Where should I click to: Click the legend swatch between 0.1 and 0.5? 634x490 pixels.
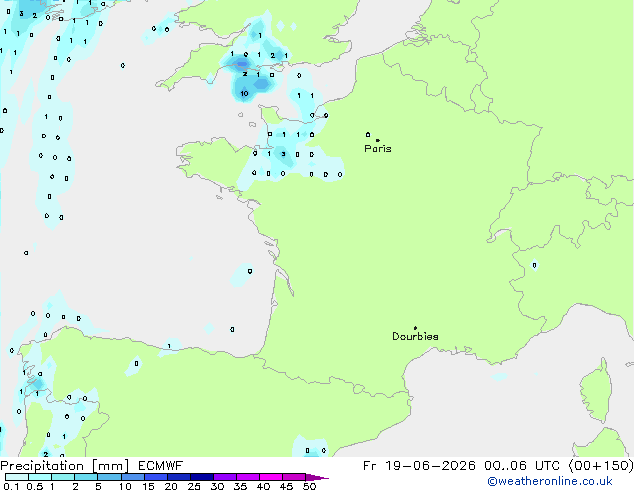pyautogui.click(x=17, y=477)
